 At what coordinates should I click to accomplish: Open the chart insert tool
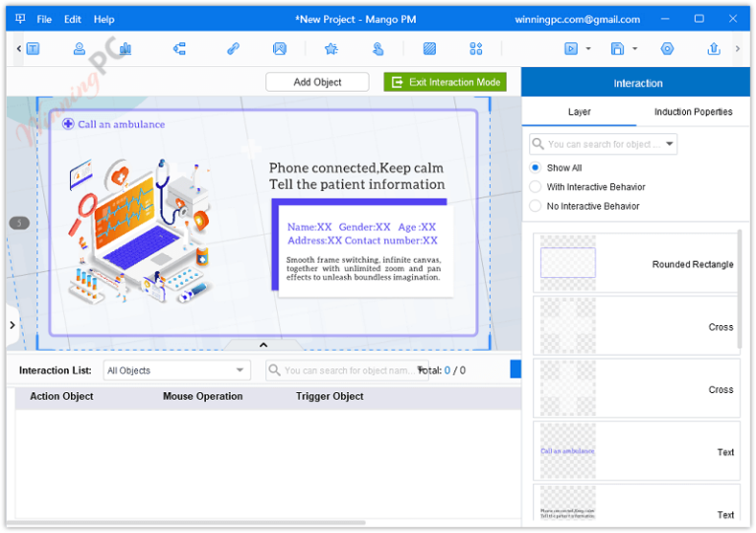(125, 48)
